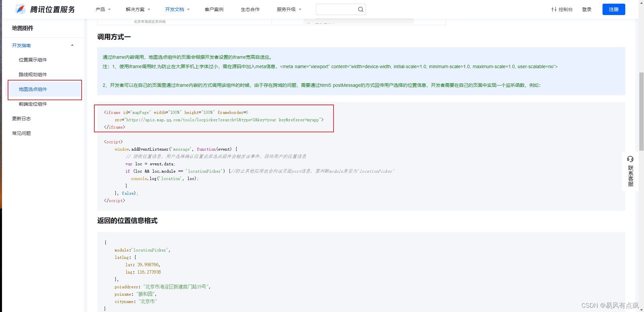Click the meta viewport note line
Image resolution: width=644 pixels, height=312 pixels.
click(x=330, y=66)
